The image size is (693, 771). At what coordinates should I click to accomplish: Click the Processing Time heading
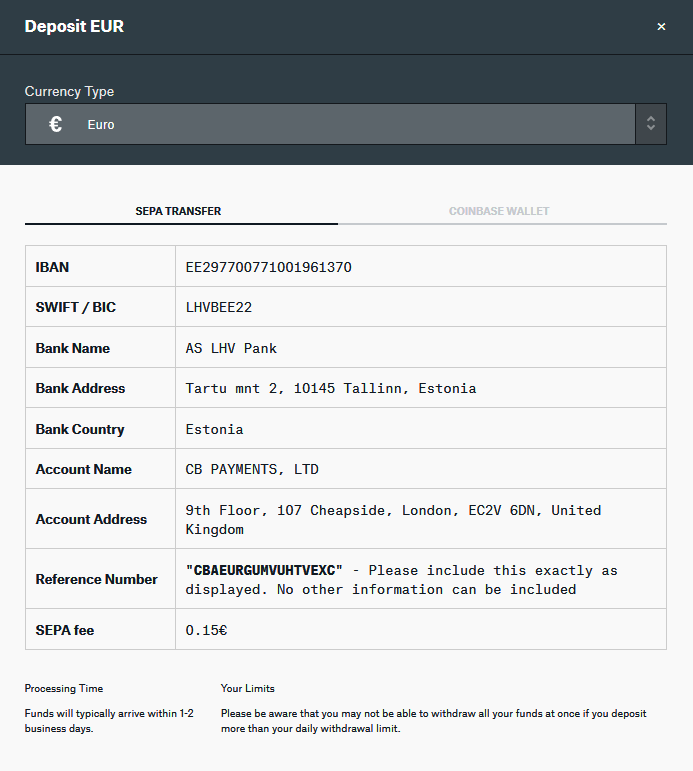[x=64, y=689]
